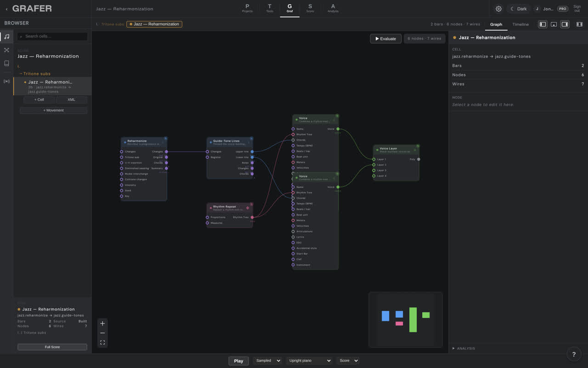Add a new movement with + Movement

(x=53, y=110)
